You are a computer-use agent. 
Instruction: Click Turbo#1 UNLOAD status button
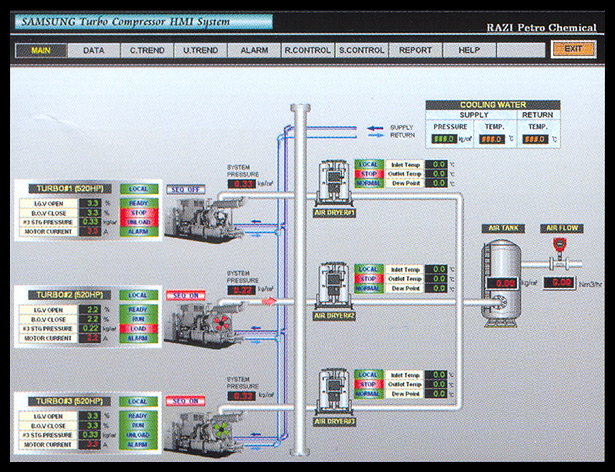pyautogui.click(x=139, y=222)
